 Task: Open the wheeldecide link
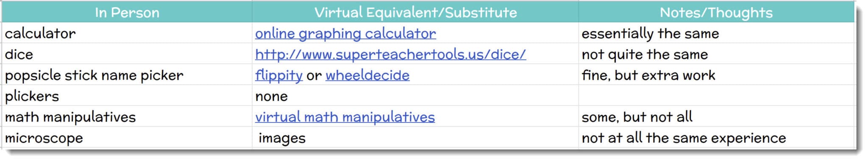click(x=367, y=75)
